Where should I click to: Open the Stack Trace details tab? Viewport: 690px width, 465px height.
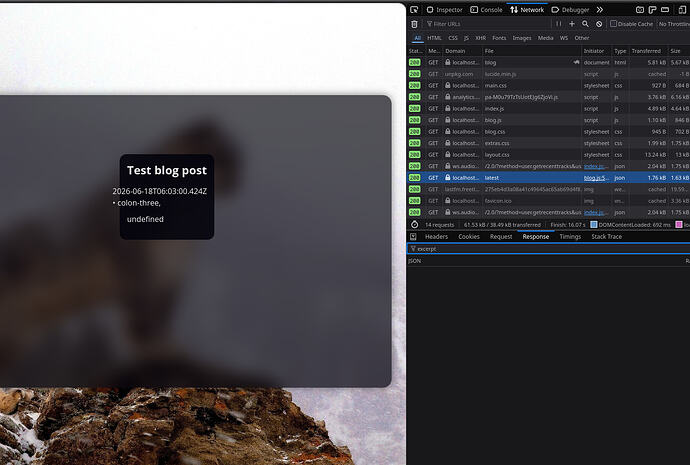pyautogui.click(x=606, y=237)
